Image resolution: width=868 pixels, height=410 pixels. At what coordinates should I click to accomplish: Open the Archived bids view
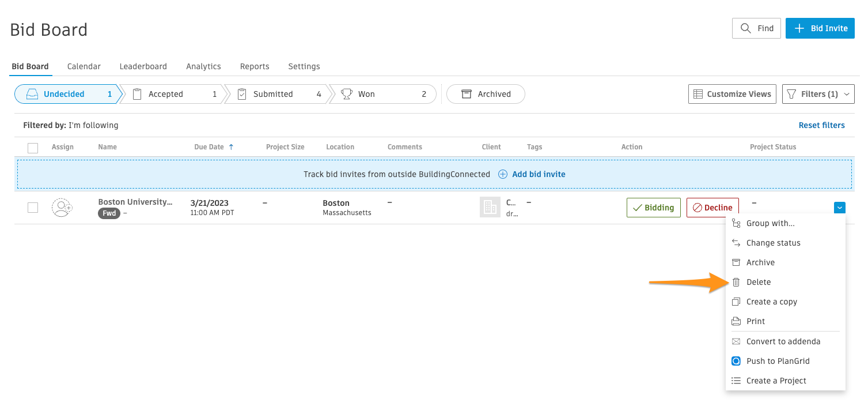[486, 94]
